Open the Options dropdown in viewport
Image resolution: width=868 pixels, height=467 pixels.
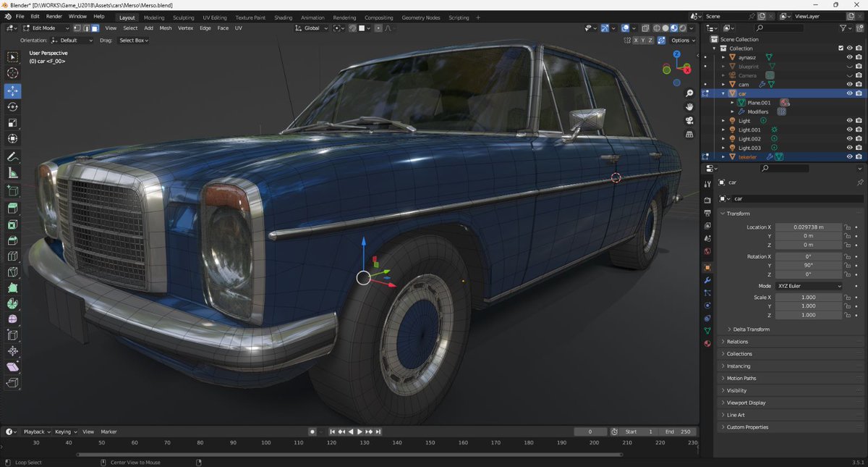(683, 41)
